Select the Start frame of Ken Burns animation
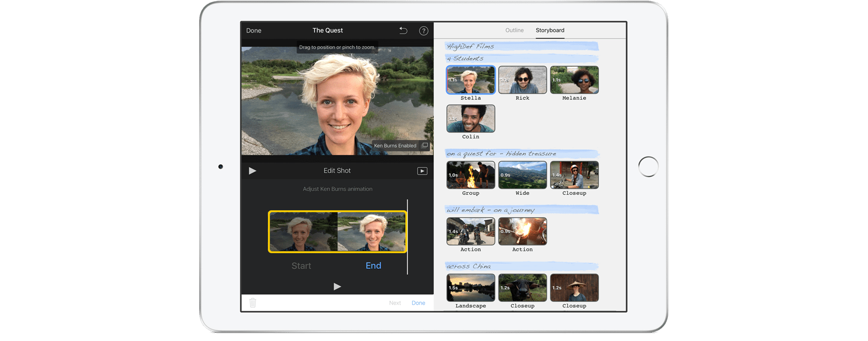The height and width of the screenshot is (341, 868). point(303,231)
